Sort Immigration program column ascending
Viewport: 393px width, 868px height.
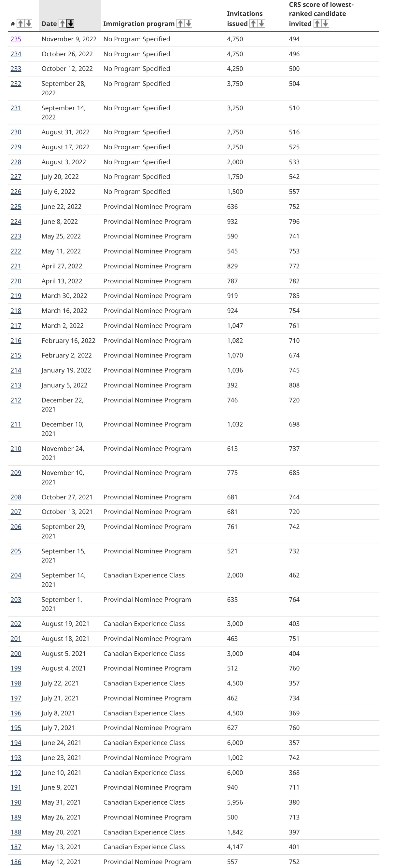tap(180, 23)
